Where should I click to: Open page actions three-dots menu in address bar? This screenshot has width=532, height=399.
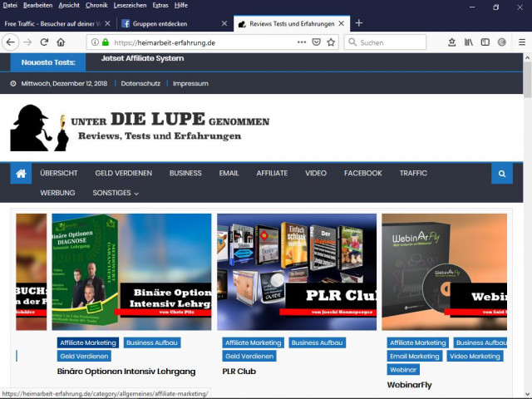click(301, 42)
